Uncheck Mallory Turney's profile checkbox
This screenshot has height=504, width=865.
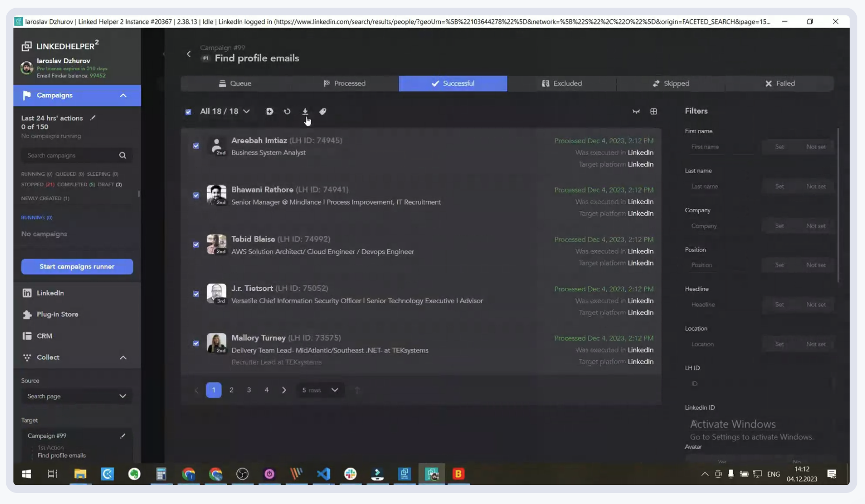click(196, 344)
